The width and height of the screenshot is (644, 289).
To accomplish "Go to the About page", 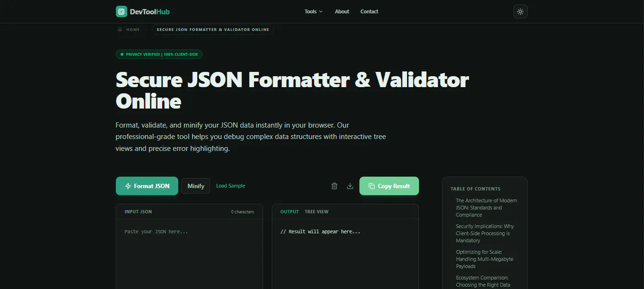I will click(x=342, y=11).
